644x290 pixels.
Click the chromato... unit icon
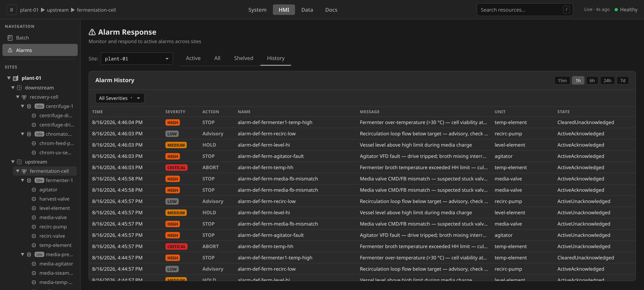point(29,134)
